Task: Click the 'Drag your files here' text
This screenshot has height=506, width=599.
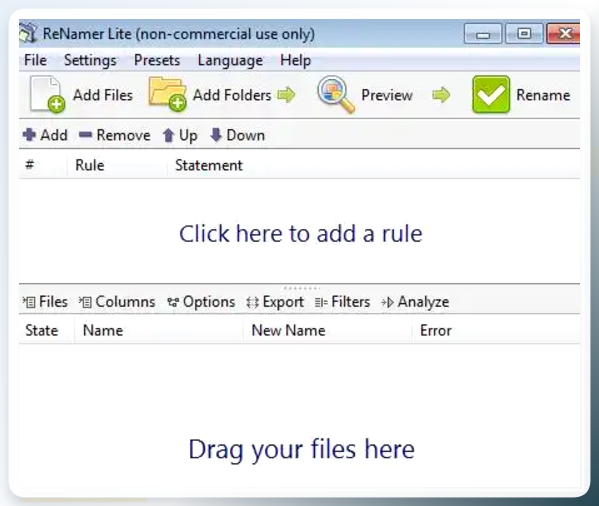Action: pos(301,450)
